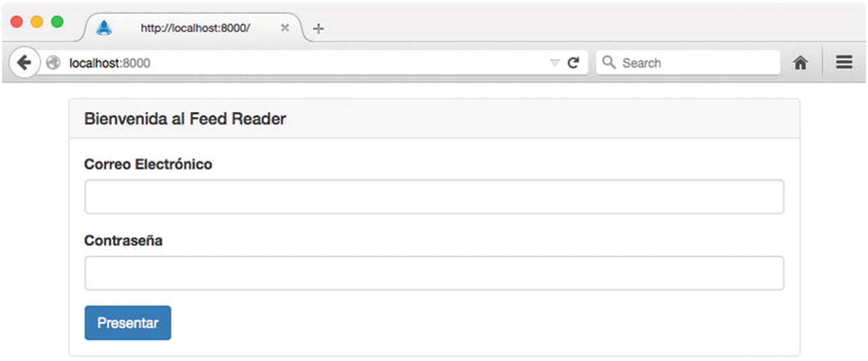
Task: Click the address bar showing localhost:8000
Action: [x=302, y=63]
